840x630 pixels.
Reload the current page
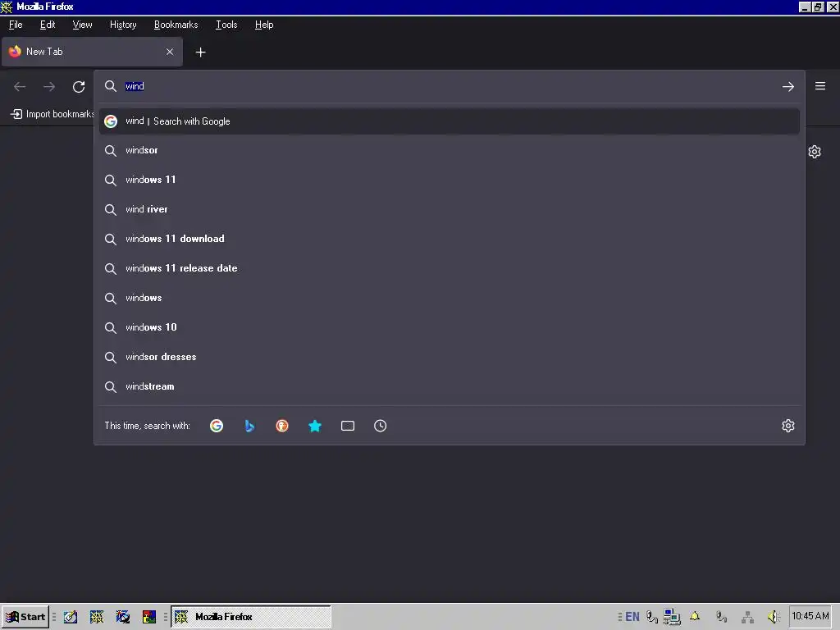[x=79, y=86]
